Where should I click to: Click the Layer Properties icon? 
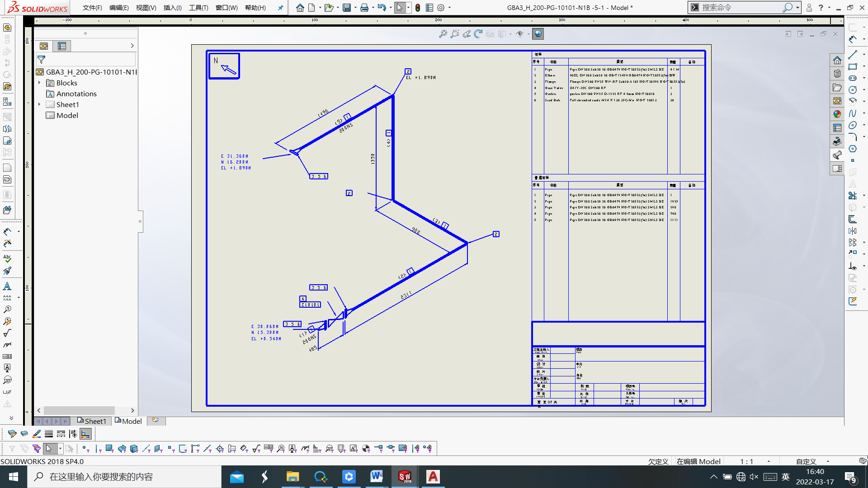click(24, 434)
